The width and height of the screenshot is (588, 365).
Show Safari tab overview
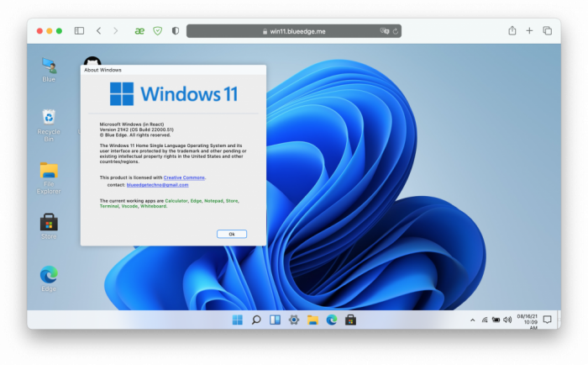547,31
